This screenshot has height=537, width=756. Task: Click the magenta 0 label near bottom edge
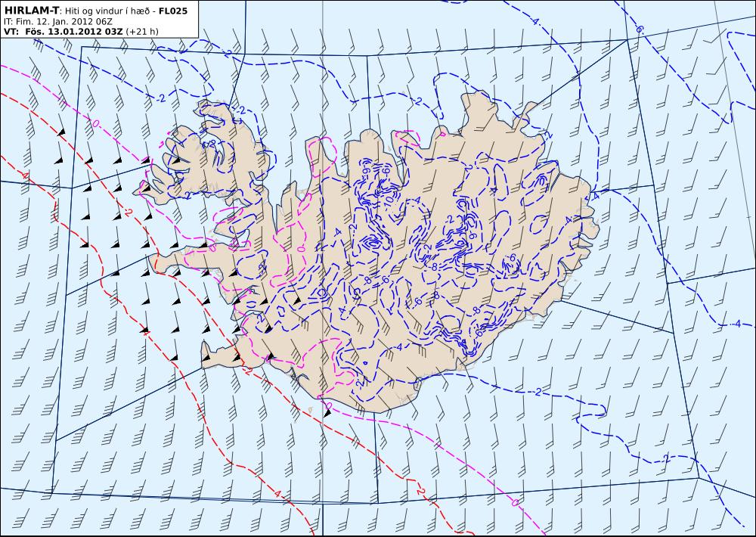pyautogui.click(x=514, y=502)
